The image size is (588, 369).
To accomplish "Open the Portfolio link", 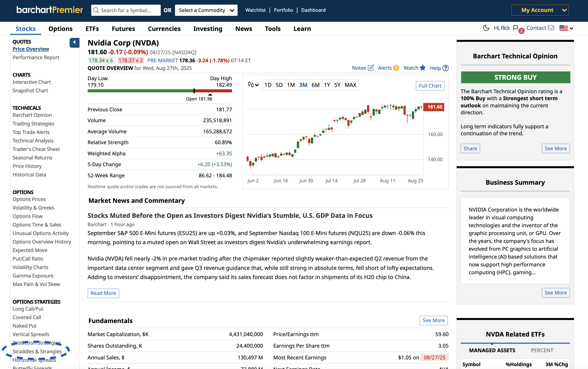I will [283, 10].
